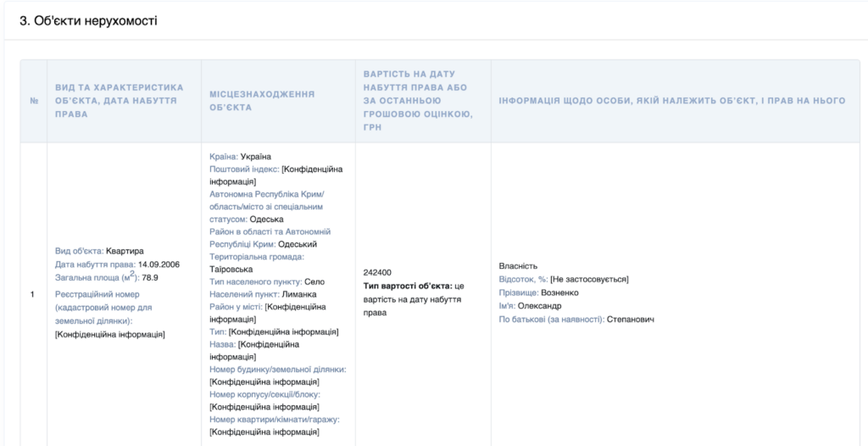This screenshot has height=446, width=868.
Task: Click the «Населений пункт: Лиманка» line
Action: coord(251,293)
